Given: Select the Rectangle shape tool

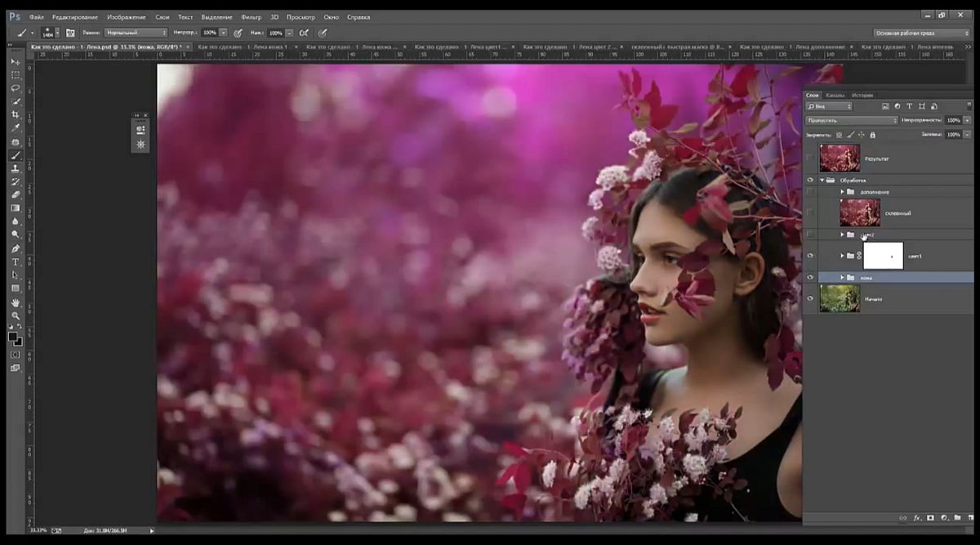Looking at the screenshot, I should (15, 288).
